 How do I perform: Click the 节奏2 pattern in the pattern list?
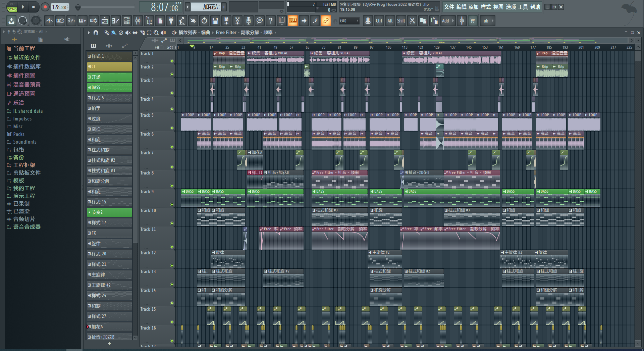coord(109,212)
